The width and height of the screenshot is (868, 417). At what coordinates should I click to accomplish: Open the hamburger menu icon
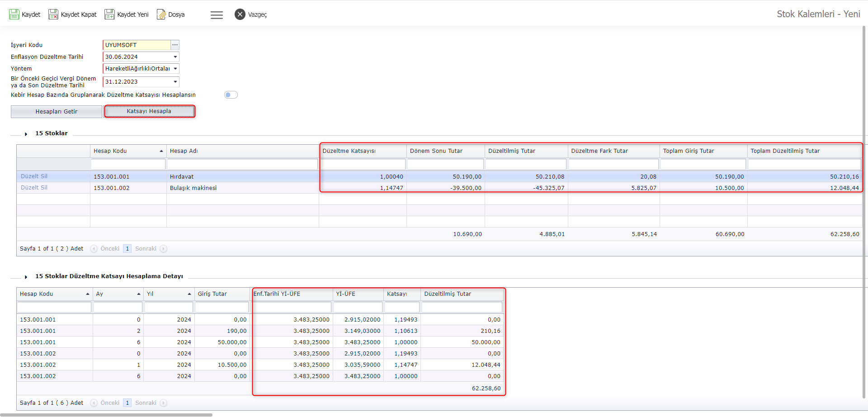[x=217, y=15]
